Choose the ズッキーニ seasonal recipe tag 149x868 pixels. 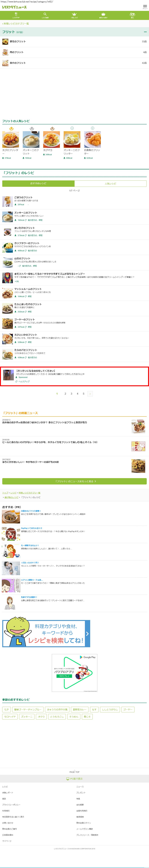pyautogui.click(x=27, y=717)
